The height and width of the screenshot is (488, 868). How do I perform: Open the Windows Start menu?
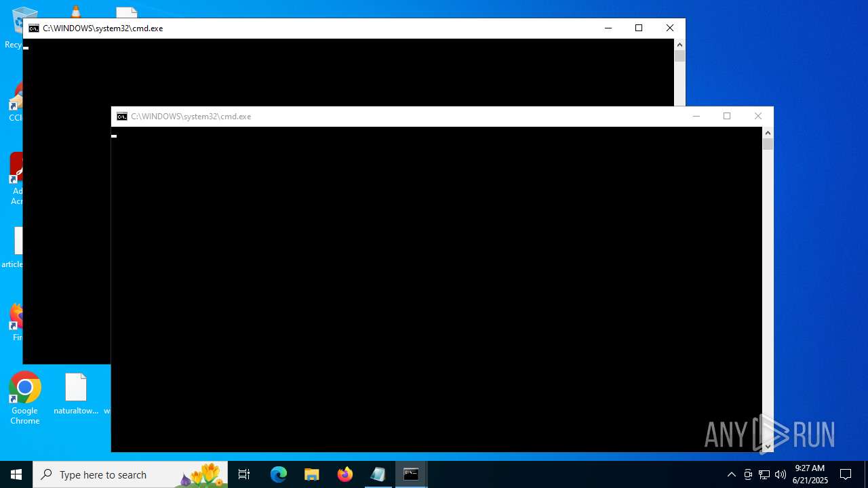pyautogui.click(x=16, y=474)
